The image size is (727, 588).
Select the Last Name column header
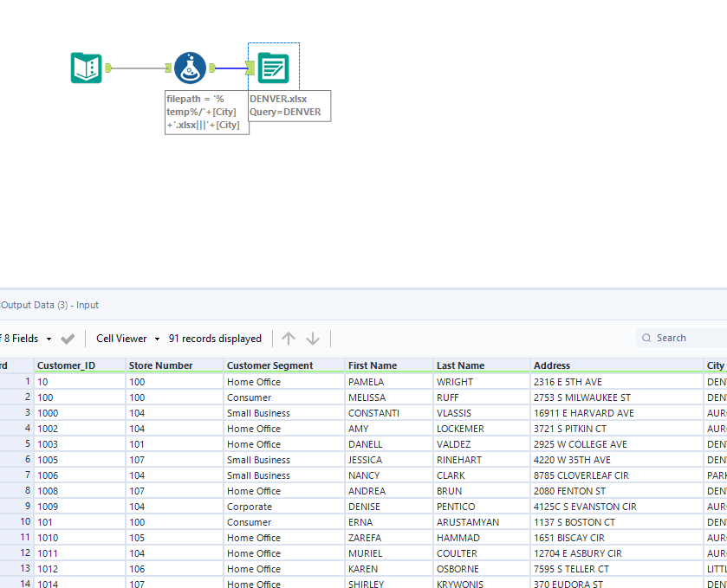pos(460,365)
